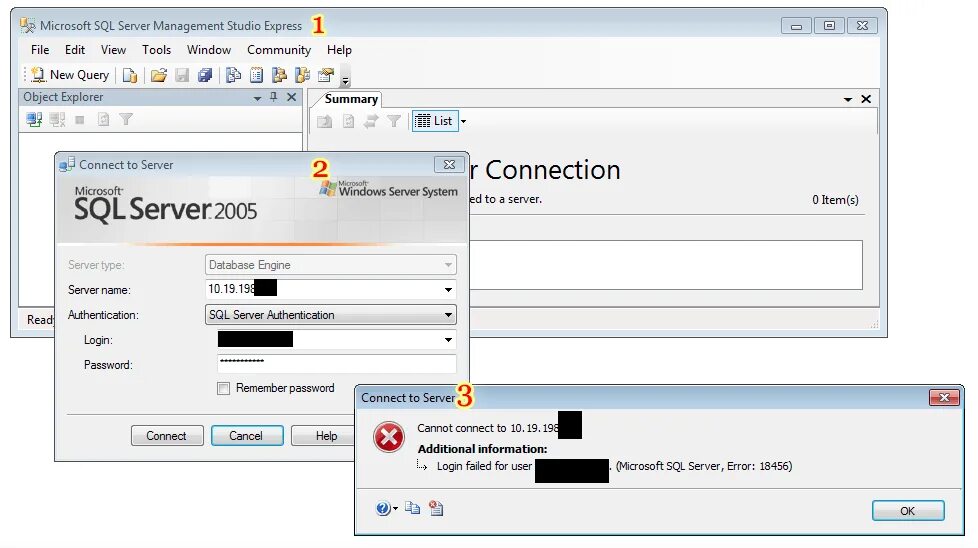Click the List view button in Summary
This screenshot has width=978, height=548.
tap(435, 121)
